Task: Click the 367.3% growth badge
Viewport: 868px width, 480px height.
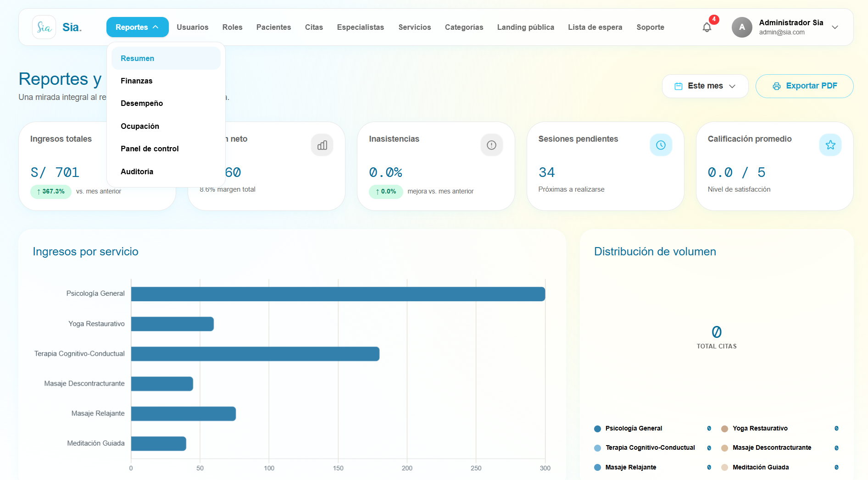Action: pyautogui.click(x=51, y=191)
